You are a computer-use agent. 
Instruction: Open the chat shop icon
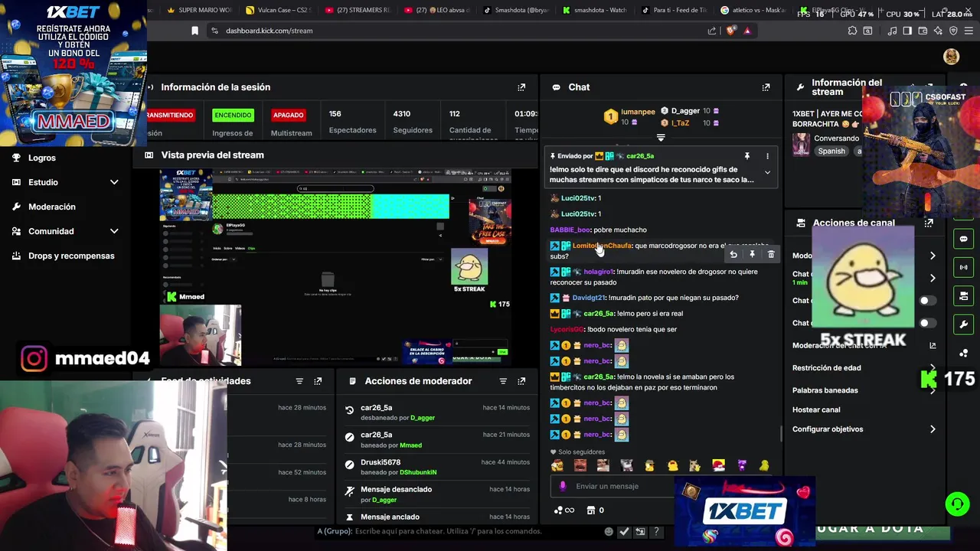591,510
